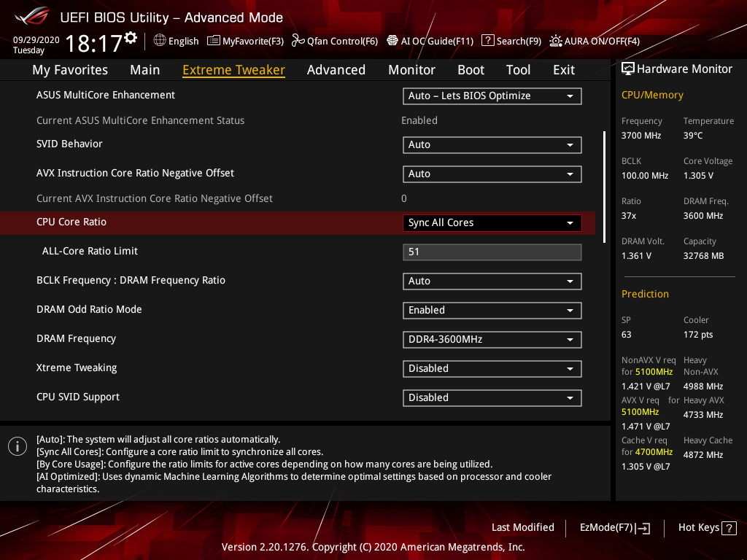Expand ASUS MultiCore Enhancement dropdown
This screenshot has height=560, width=747.
click(x=492, y=96)
